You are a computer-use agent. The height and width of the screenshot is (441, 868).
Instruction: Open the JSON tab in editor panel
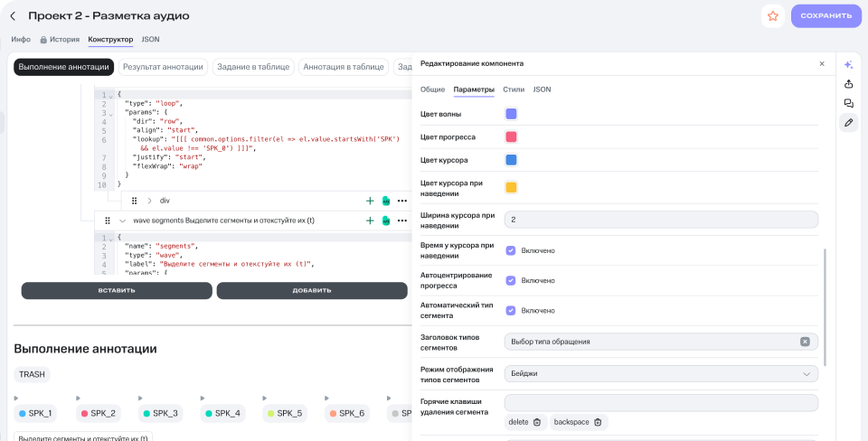542,89
